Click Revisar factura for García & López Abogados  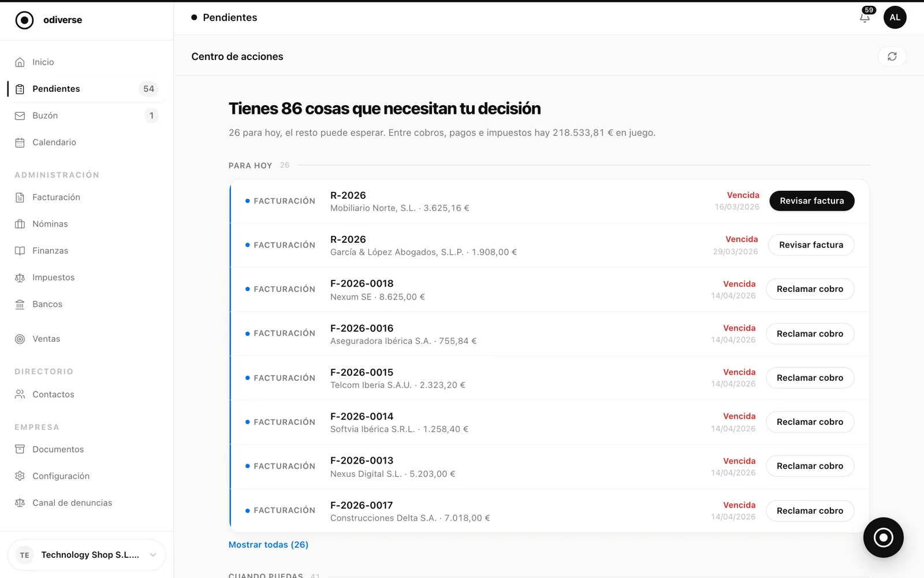[x=811, y=245]
